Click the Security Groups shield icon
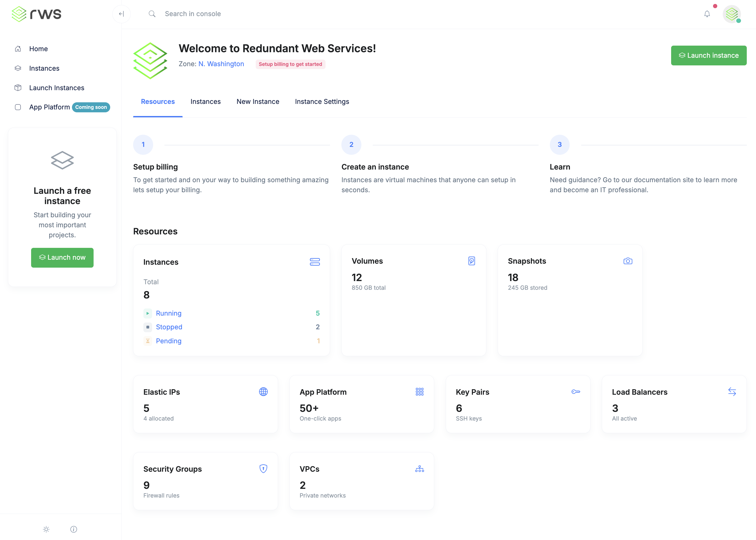Image resolution: width=756 pixels, height=540 pixels. (263, 469)
